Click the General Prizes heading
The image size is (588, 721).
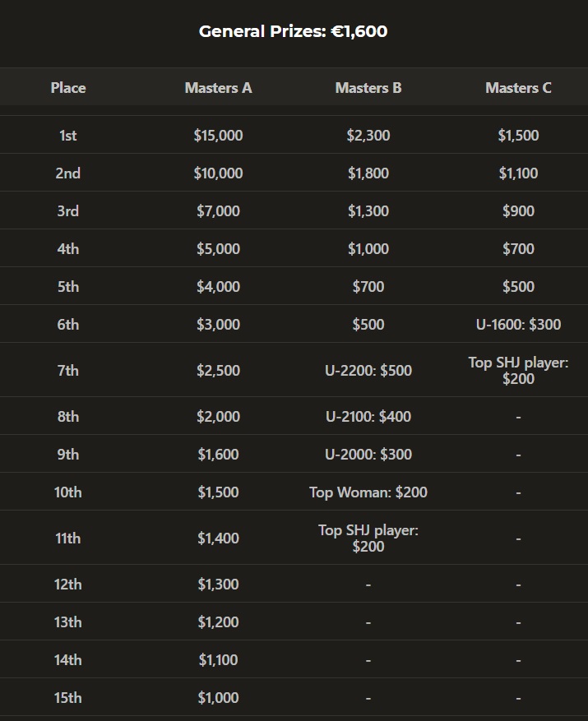[x=293, y=31]
